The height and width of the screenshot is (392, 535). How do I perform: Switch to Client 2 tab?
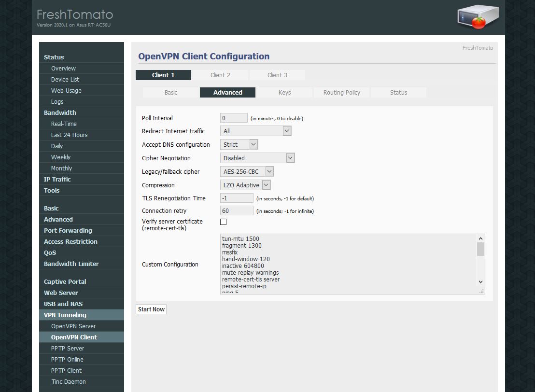point(220,75)
